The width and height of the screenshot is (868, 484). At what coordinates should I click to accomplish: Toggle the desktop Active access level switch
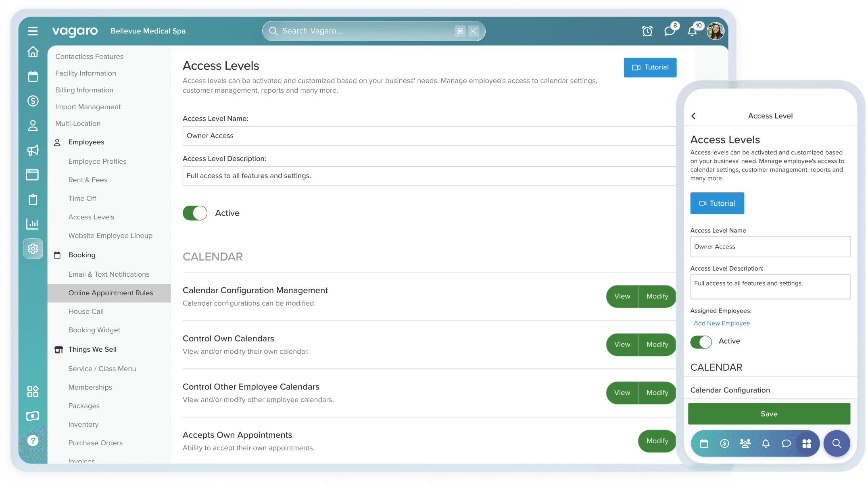tap(195, 213)
